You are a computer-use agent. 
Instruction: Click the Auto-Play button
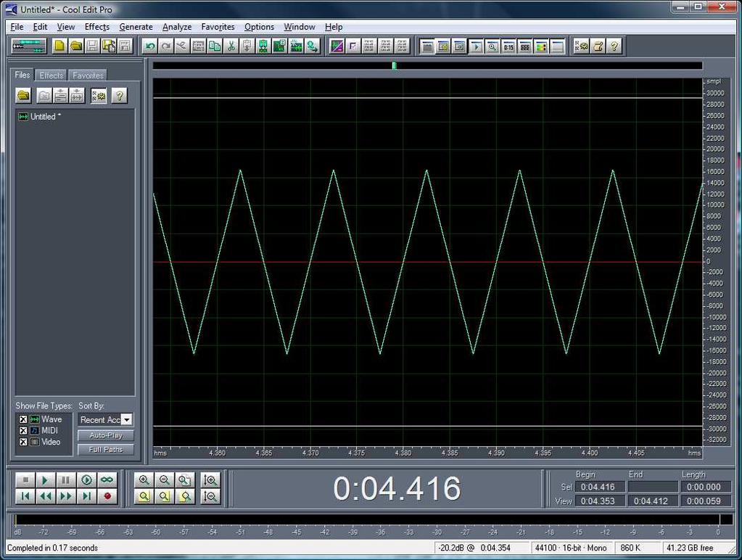[105, 435]
